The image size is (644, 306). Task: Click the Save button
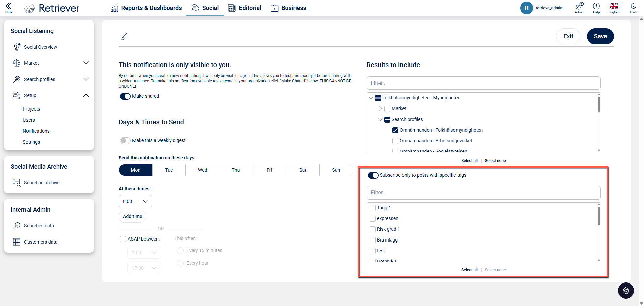click(x=600, y=36)
